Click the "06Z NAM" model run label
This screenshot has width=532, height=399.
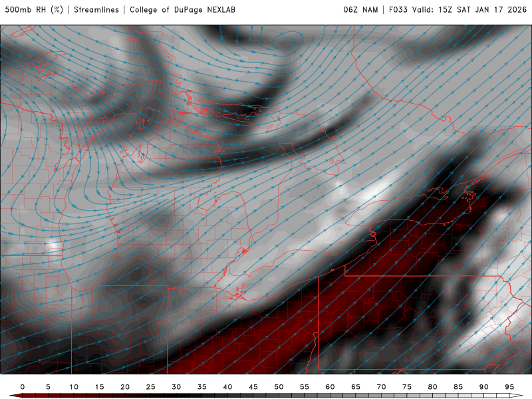pos(360,10)
